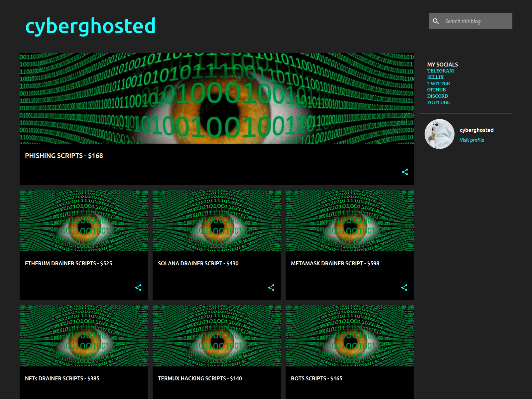The image size is (532, 399).
Task: Click the Bots Scripts post thumbnail
Action: pyautogui.click(x=349, y=336)
